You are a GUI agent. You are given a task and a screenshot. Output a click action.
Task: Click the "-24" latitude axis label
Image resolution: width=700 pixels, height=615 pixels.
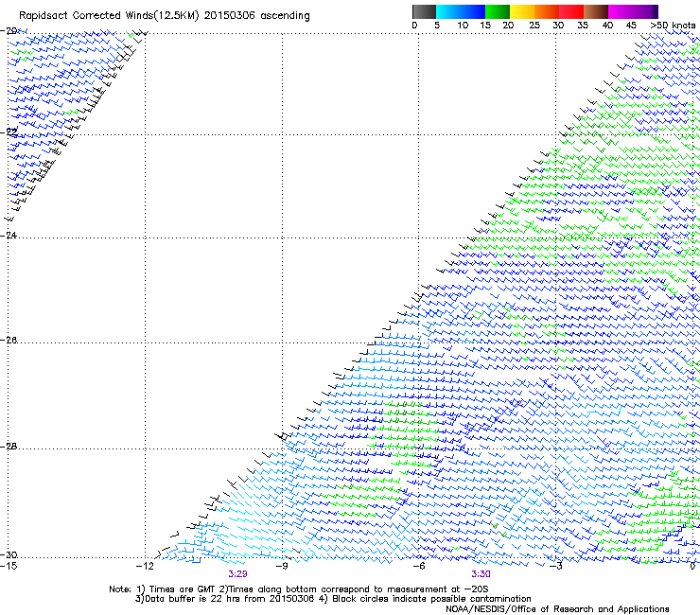pyautogui.click(x=9, y=235)
